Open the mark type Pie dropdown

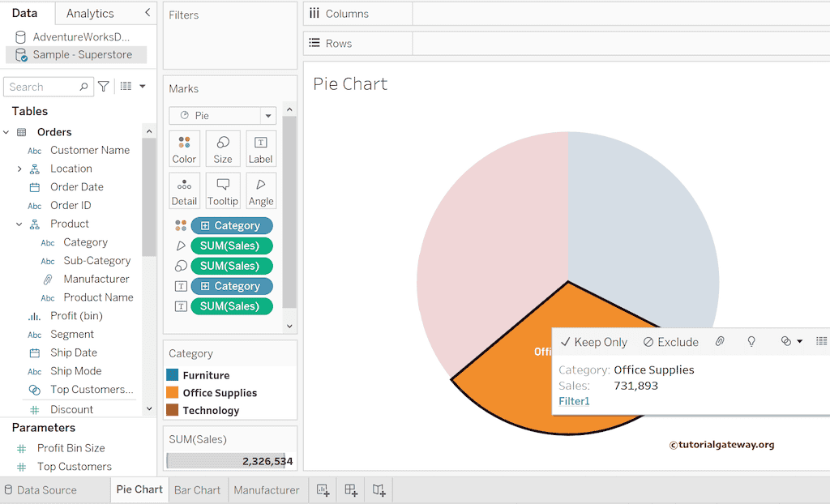[x=267, y=116]
